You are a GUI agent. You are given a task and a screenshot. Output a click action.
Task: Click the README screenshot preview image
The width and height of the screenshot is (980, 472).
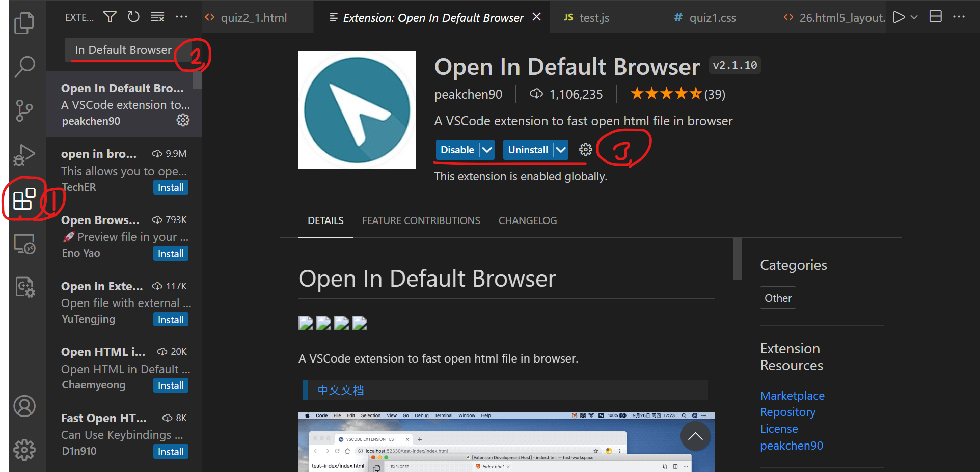coord(506,441)
